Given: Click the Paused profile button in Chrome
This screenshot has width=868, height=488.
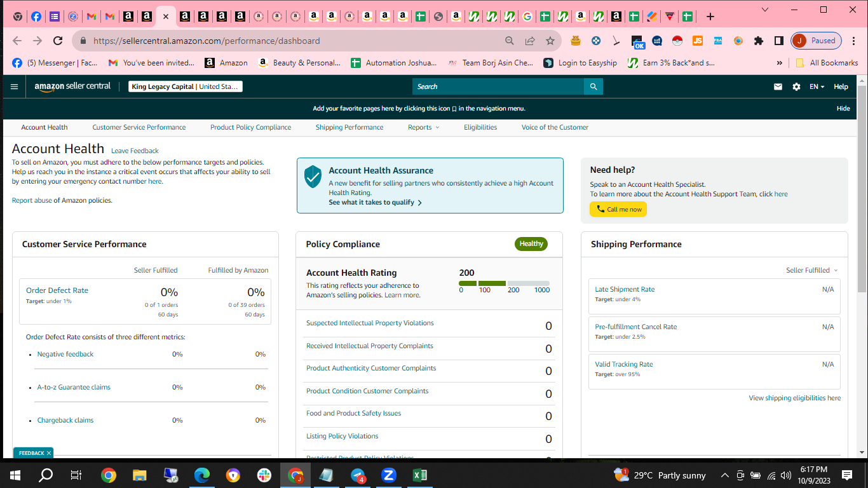Looking at the screenshot, I should (x=817, y=41).
